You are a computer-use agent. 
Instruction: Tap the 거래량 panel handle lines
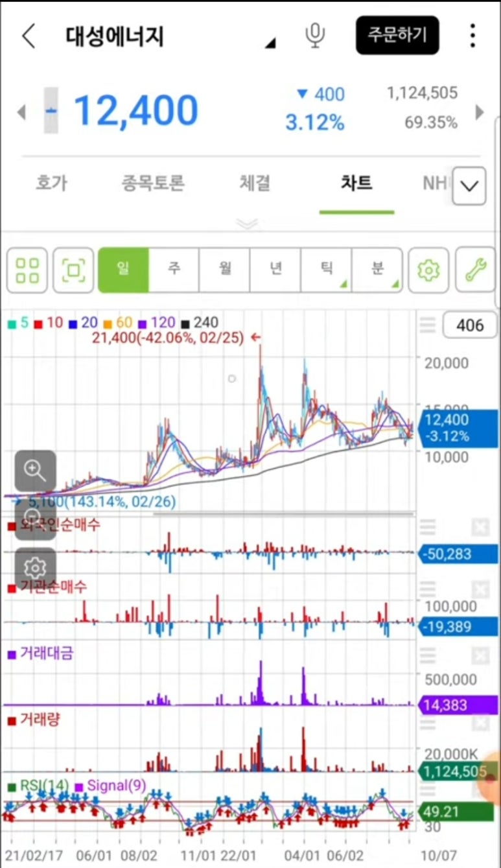coord(428,722)
